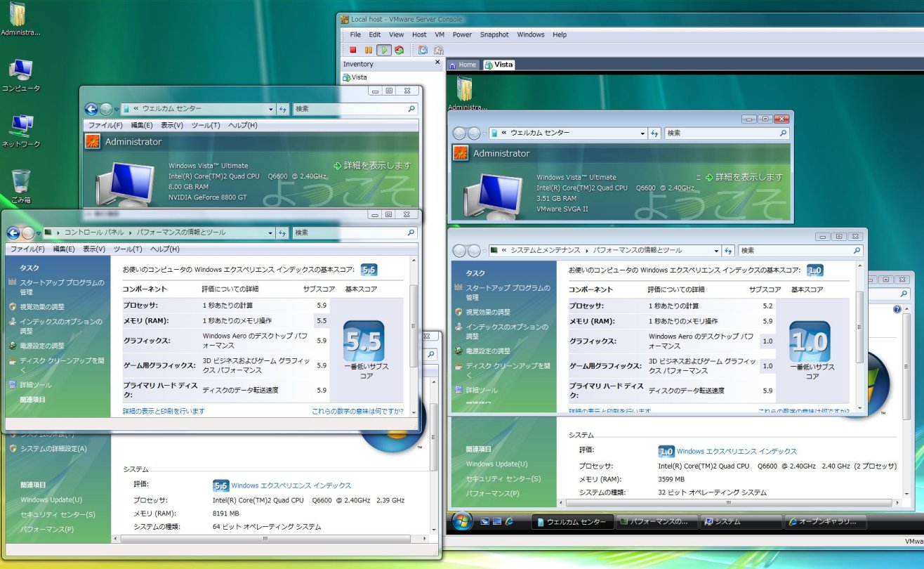Reset the virtual machine using the Reset icon
This screenshot has width=924, height=569.
399,50
